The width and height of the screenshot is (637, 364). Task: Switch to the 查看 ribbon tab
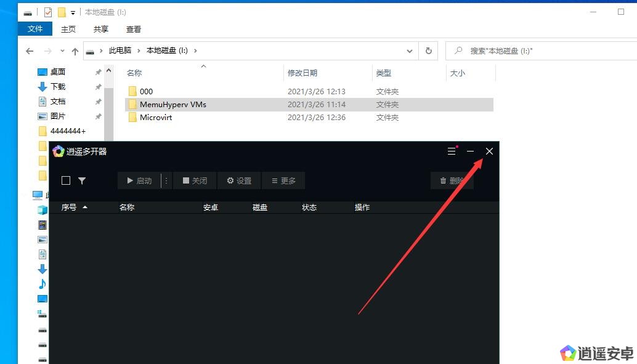134,29
